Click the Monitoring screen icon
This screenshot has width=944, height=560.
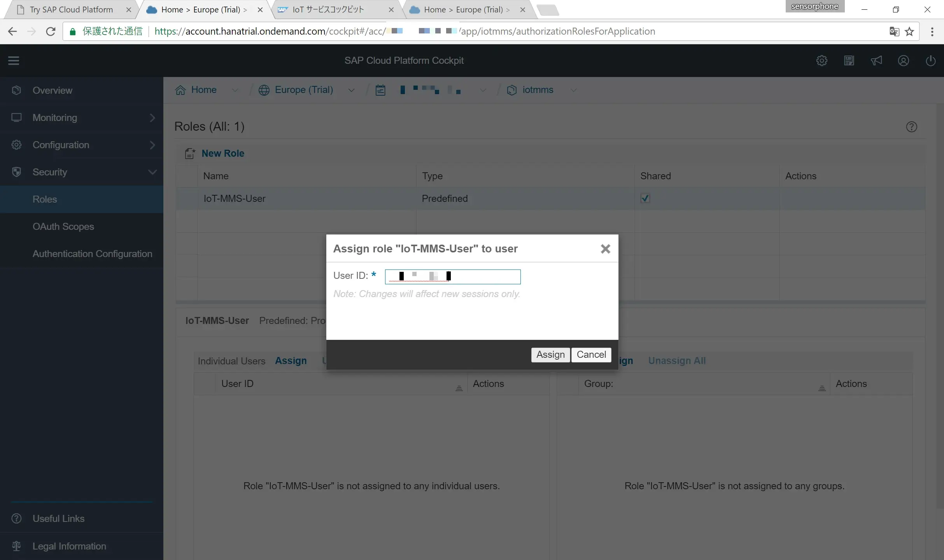[16, 117]
